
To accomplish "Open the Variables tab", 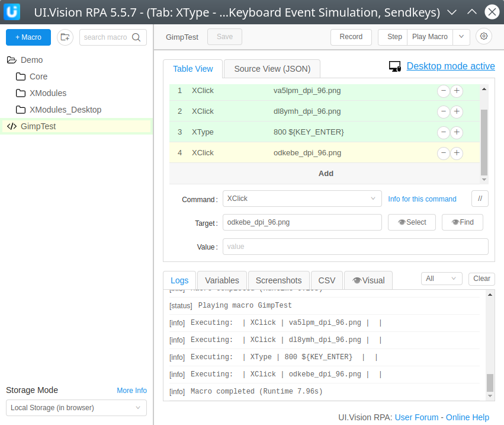I will point(222,280).
